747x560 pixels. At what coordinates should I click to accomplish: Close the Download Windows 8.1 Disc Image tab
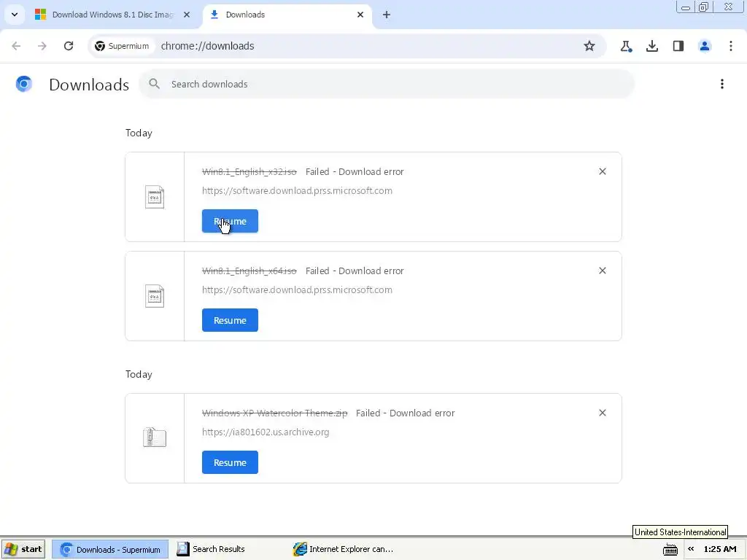click(x=187, y=15)
